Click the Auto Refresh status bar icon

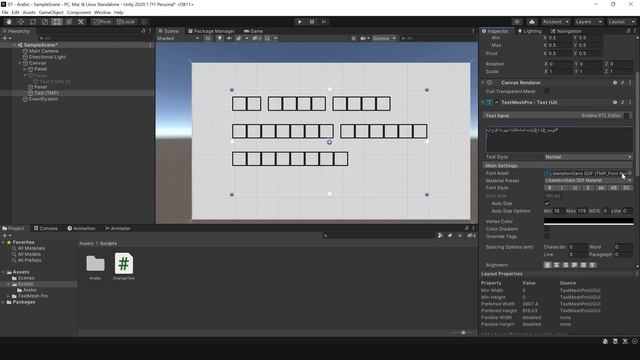point(635,341)
